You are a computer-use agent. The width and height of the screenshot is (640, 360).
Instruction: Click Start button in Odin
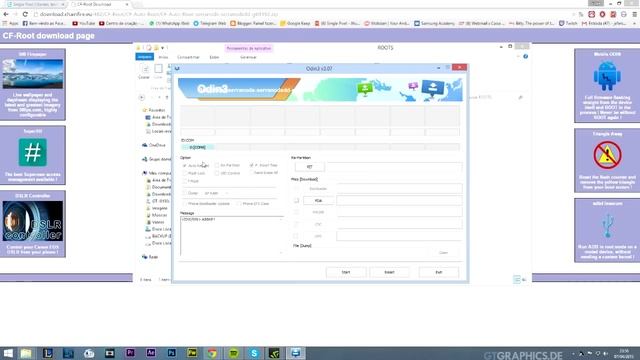346,272
